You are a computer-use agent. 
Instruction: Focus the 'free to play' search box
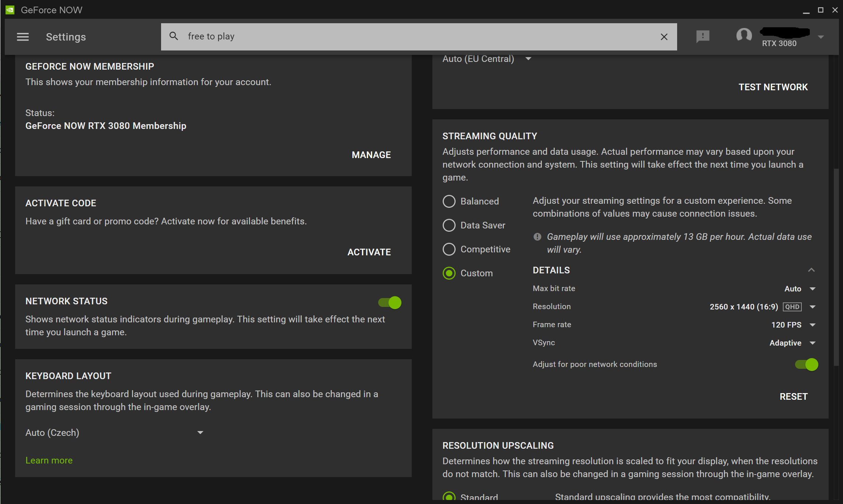[419, 37]
